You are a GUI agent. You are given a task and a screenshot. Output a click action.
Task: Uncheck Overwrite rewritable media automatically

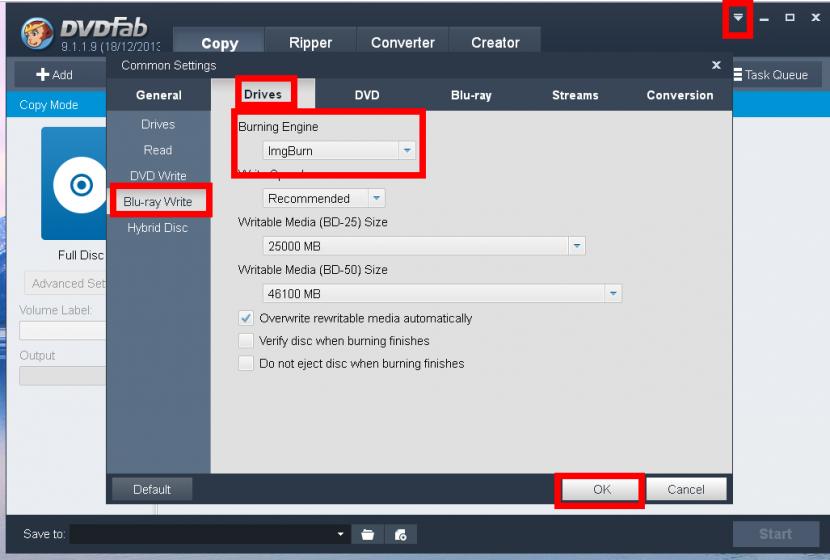pyautogui.click(x=246, y=318)
